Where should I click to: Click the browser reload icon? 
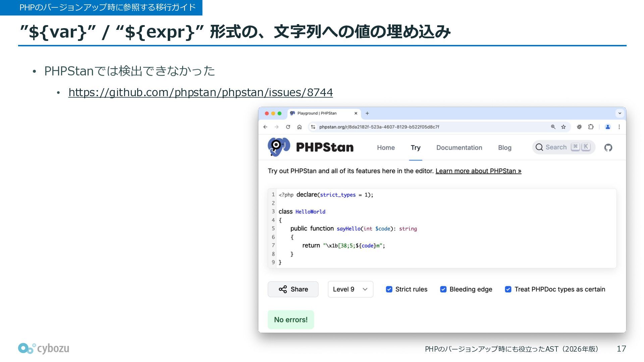(288, 127)
